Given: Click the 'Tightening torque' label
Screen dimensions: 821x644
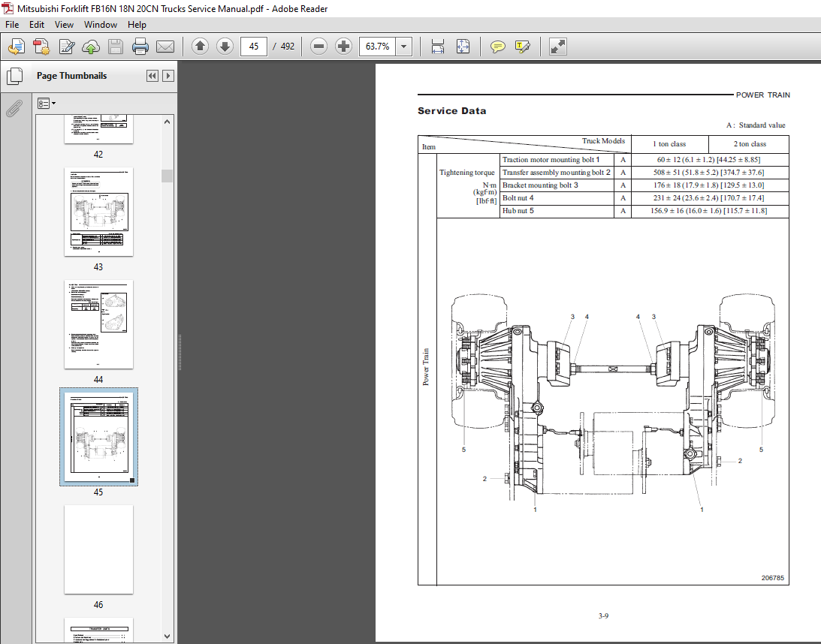Looking at the screenshot, I should [466, 173].
